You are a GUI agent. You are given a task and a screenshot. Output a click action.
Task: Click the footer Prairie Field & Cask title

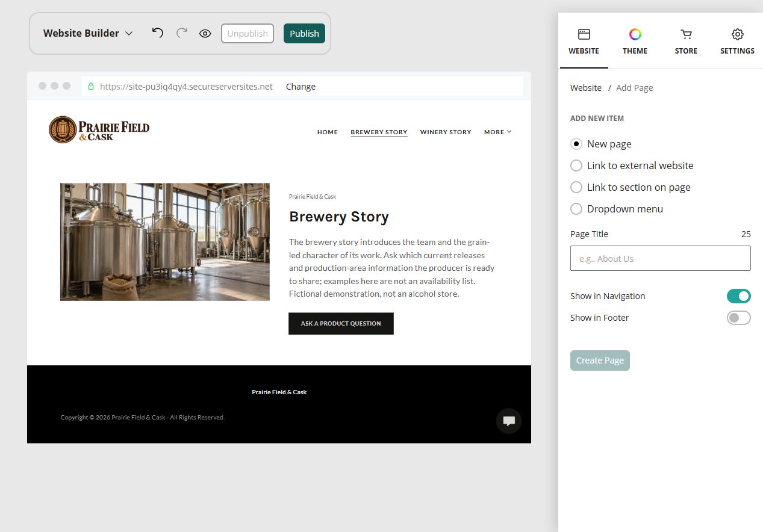279,392
